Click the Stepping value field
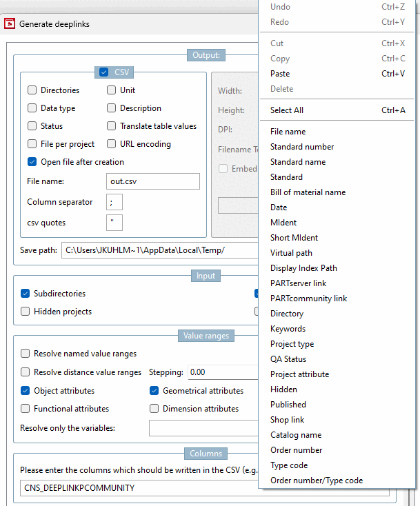 [x=223, y=372]
